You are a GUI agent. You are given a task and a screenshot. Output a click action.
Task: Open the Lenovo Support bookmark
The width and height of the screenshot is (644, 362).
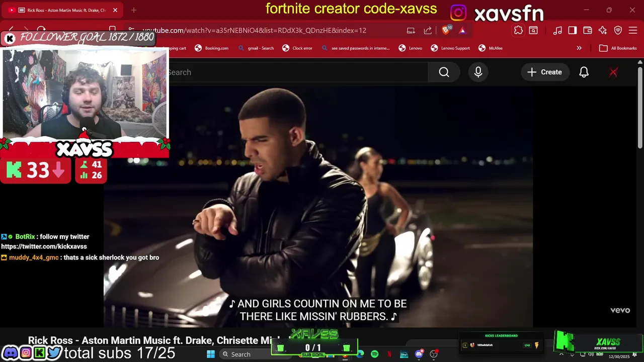point(450,48)
